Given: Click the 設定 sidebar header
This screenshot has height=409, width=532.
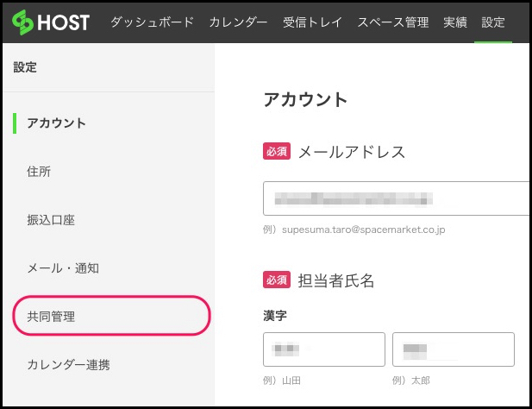Looking at the screenshot, I should click(x=25, y=67).
